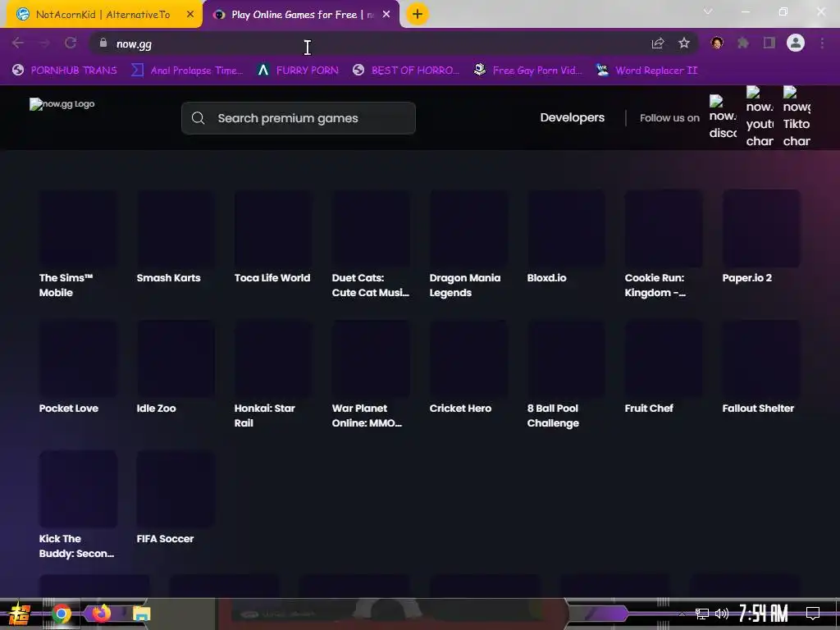
Task: Open the avatar extension icon in toolbar
Action: click(x=717, y=43)
